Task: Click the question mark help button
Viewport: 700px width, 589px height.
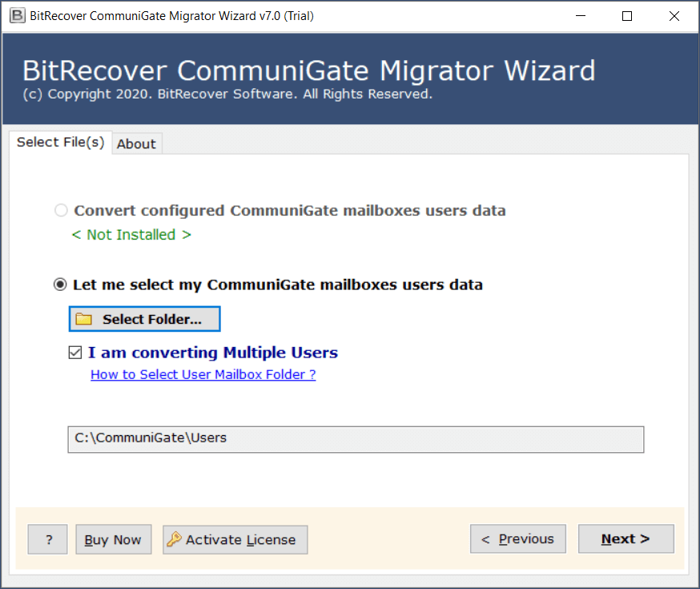Action: pyautogui.click(x=48, y=539)
